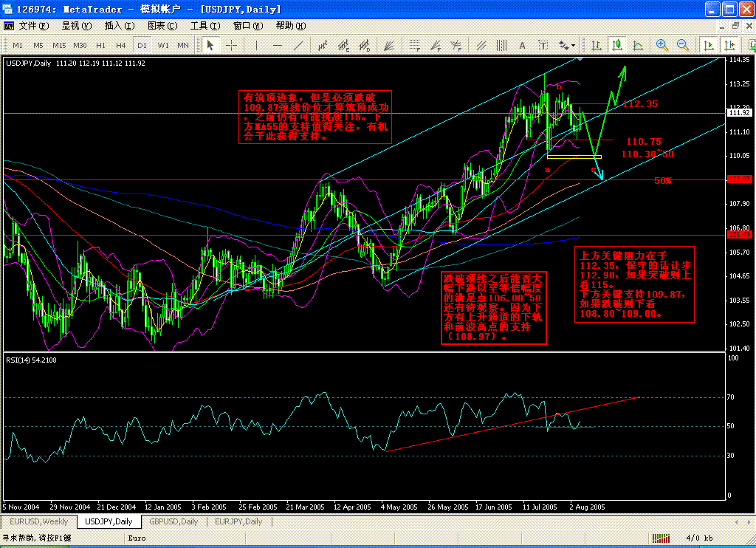Click the zoom out magnifier icon

pos(683,45)
